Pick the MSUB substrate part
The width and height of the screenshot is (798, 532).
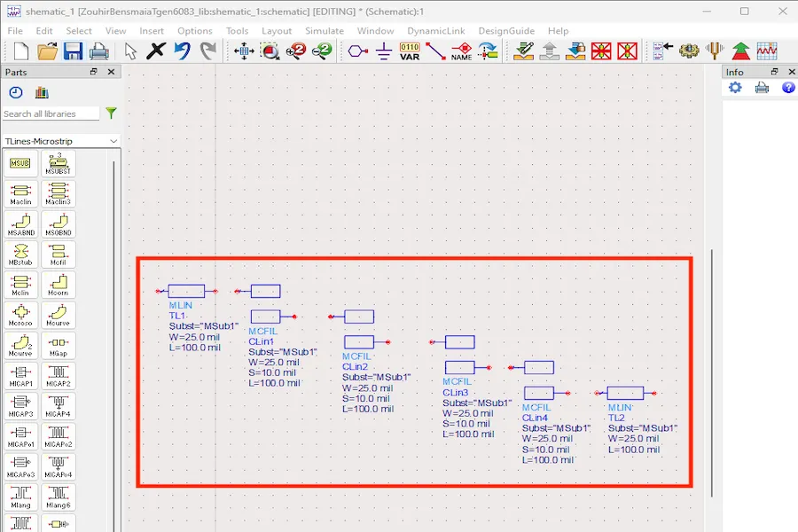(20, 163)
